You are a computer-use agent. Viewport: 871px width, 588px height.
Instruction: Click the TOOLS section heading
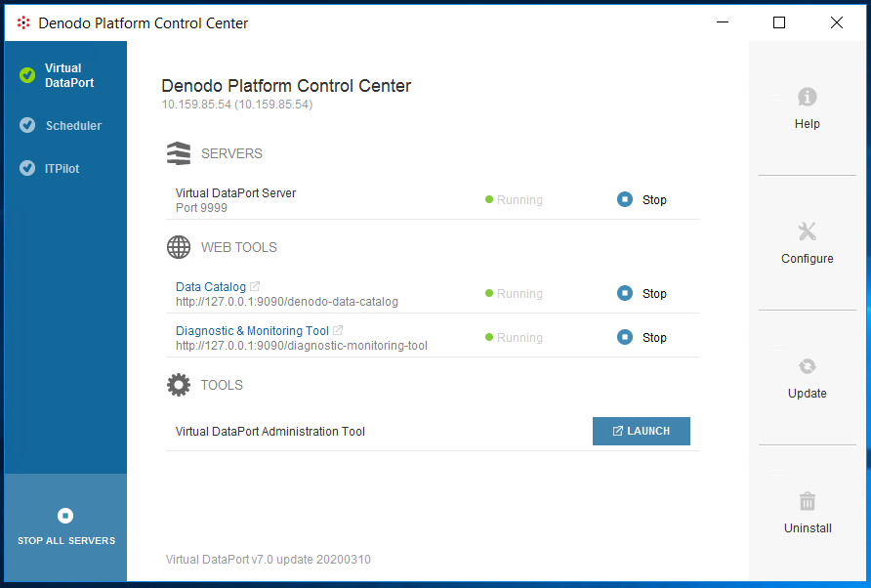coord(222,385)
